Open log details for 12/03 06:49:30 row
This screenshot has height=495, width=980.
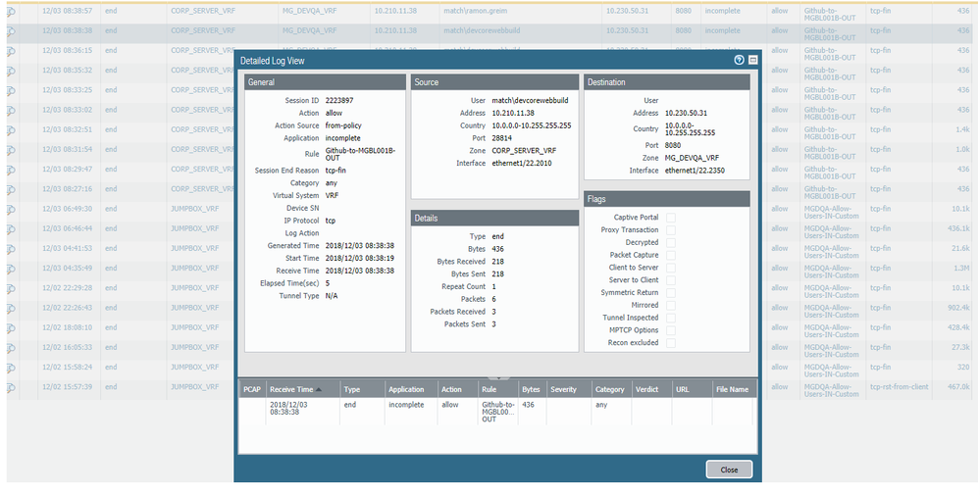tap(11, 211)
